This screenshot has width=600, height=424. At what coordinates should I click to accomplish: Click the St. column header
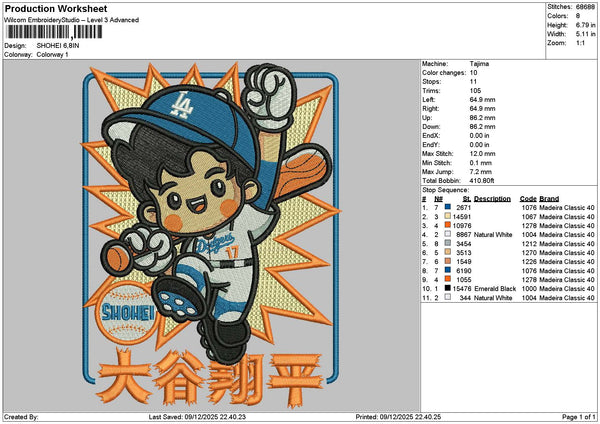click(466, 199)
